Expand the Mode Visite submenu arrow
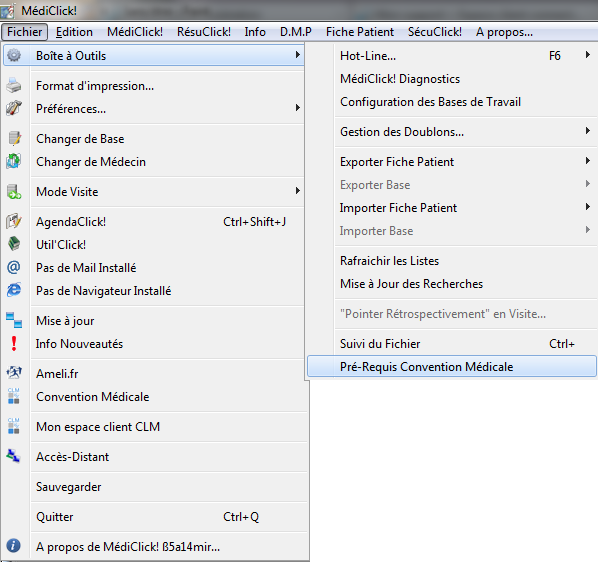 click(x=298, y=191)
